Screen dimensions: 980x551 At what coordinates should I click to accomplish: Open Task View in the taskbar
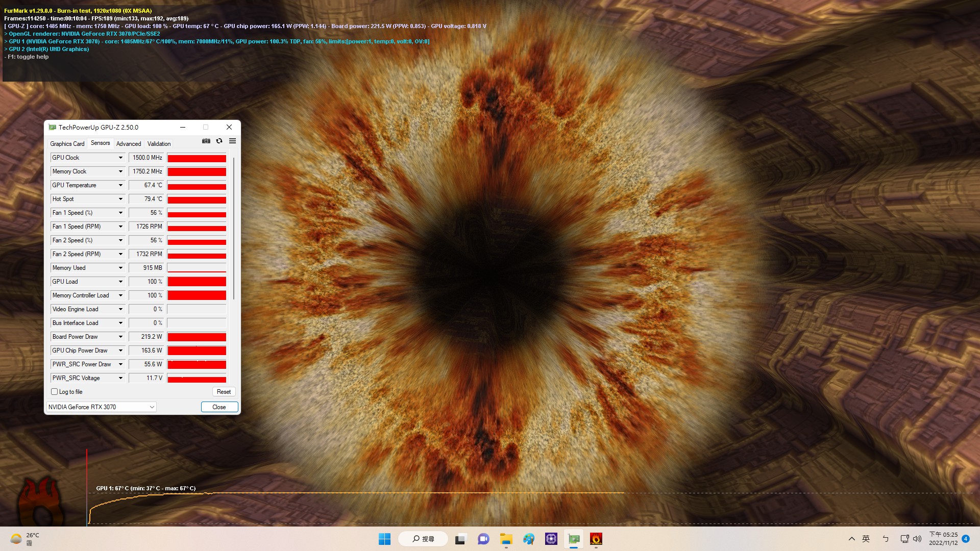461,539
